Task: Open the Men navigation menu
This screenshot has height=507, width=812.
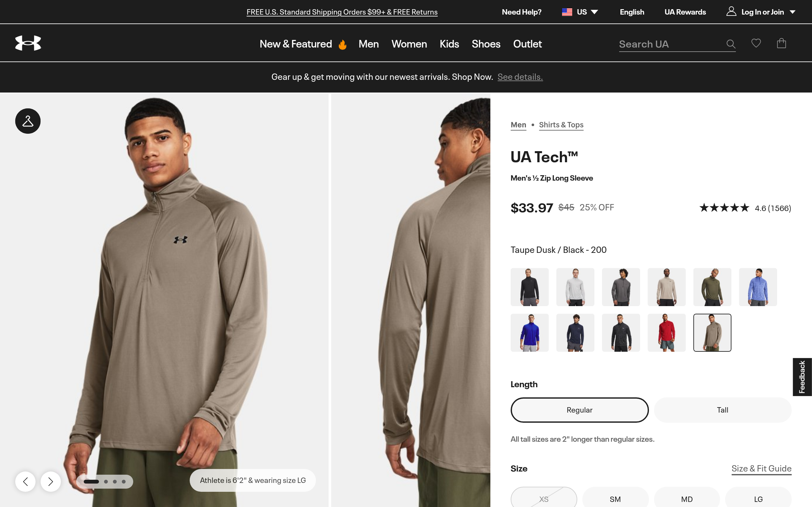Action: point(369,44)
